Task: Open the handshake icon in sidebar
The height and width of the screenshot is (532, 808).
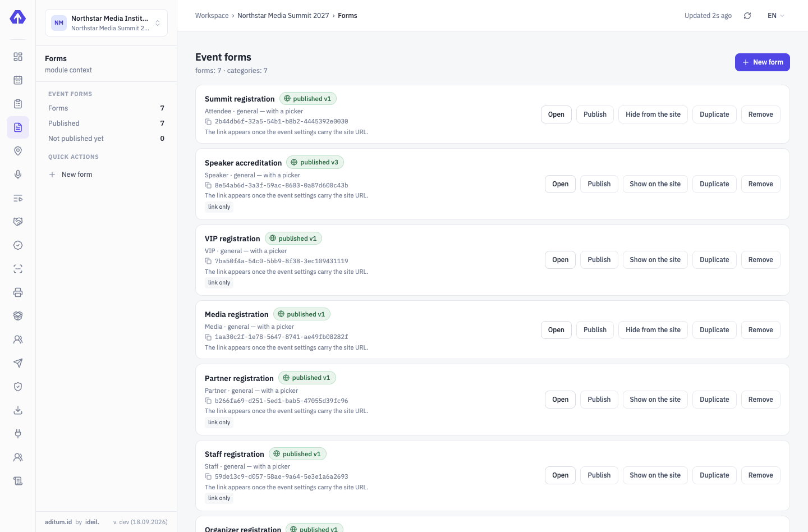Action: click(x=18, y=222)
